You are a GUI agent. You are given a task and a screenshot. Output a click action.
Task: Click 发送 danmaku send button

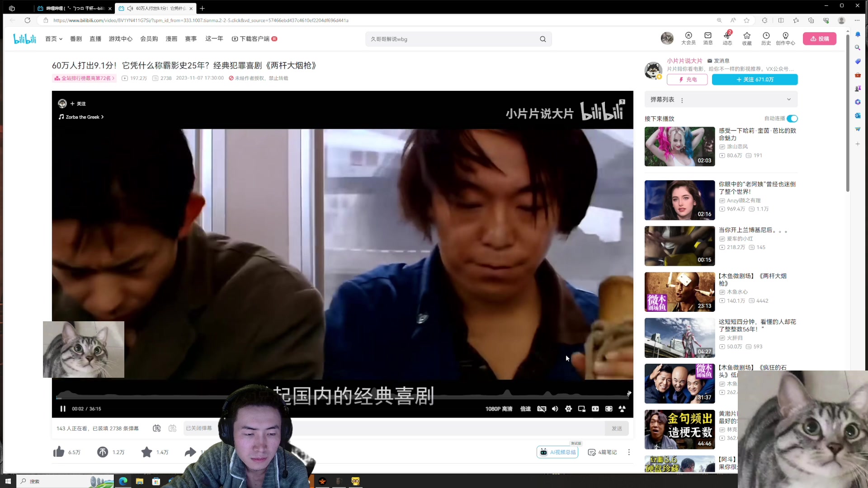617,428
